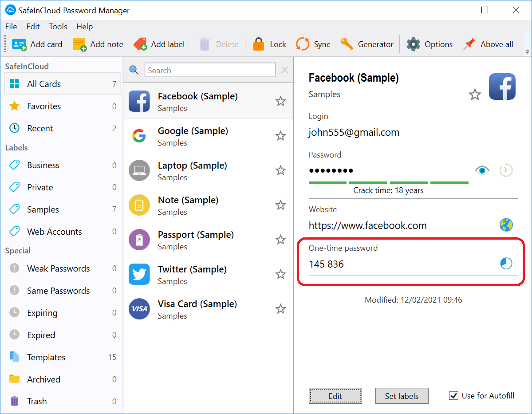Select the Passport (Sample) card
The image size is (532, 414).
coord(209,240)
